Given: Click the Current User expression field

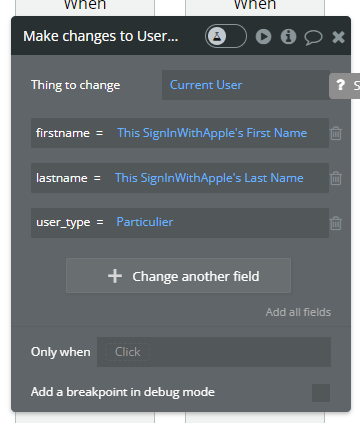Looking at the screenshot, I should 246,85.
